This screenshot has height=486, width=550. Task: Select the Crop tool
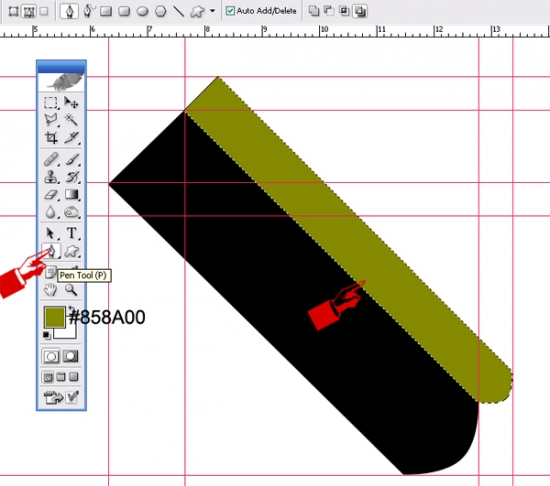pos(51,137)
